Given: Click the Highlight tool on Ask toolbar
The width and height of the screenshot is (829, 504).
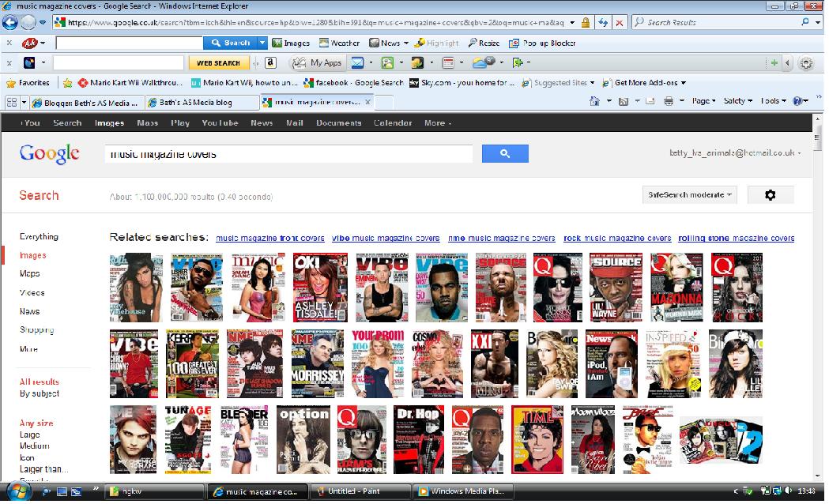Looking at the screenshot, I should coord(437,43).
